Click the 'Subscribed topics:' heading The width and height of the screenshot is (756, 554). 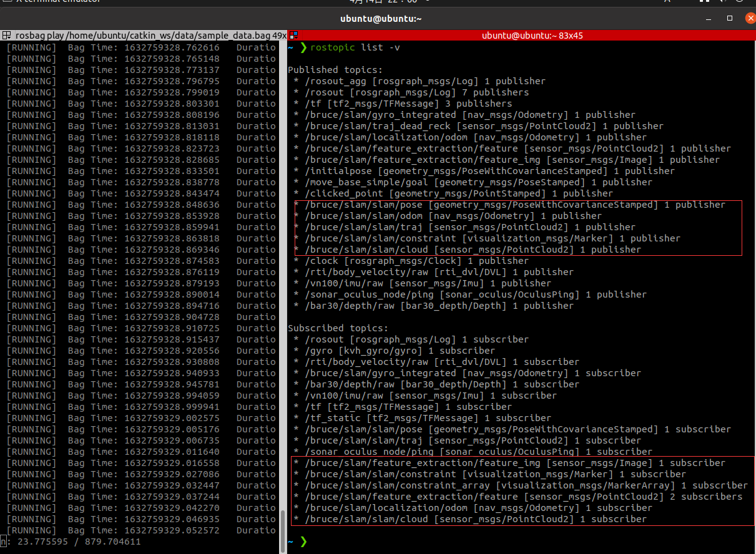(x=338, y=328)
